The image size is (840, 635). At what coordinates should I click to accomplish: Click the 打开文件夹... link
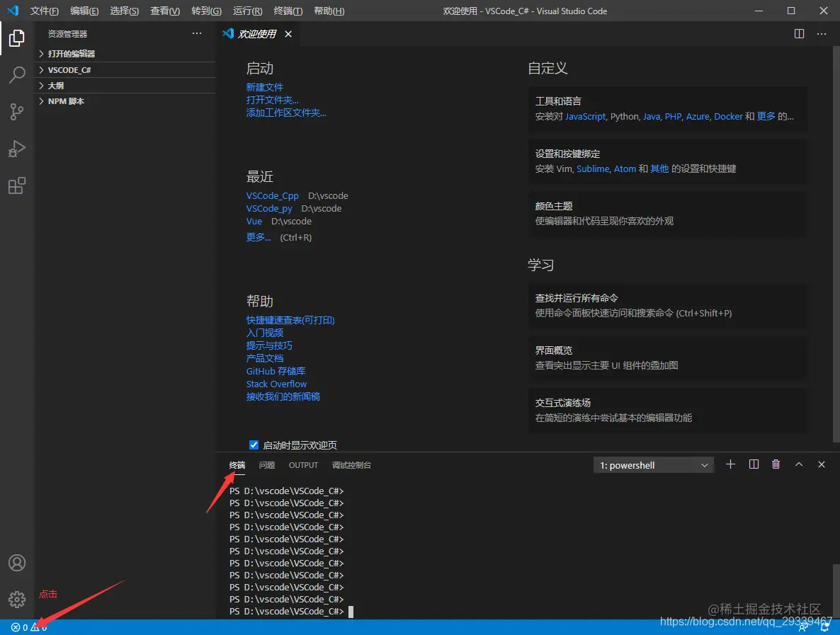[272, 100]
